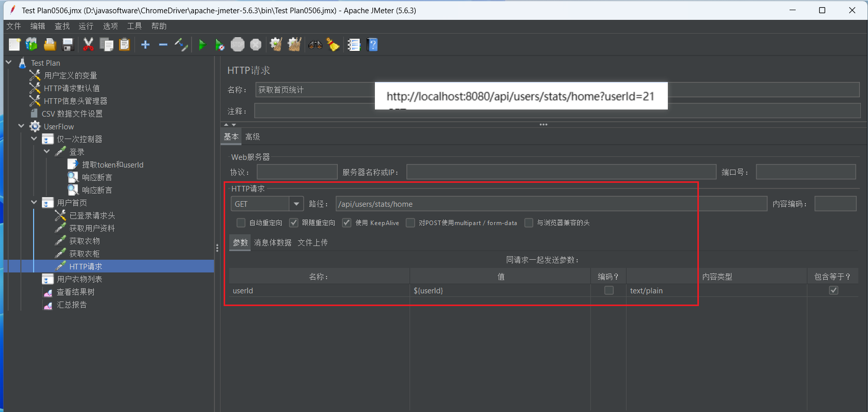Clear results with single broom gear icon
Screen dimensions: 868x412
tap(276, 45)
